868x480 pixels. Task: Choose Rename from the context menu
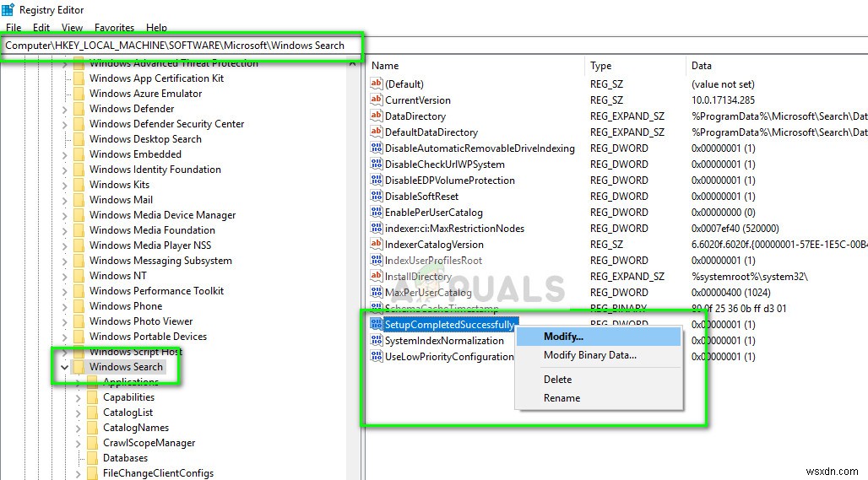[599, 397]
